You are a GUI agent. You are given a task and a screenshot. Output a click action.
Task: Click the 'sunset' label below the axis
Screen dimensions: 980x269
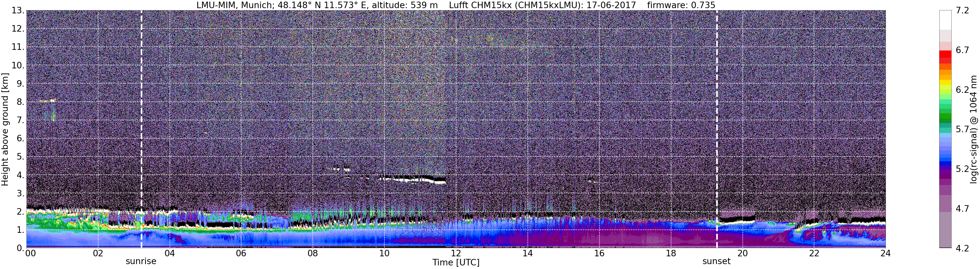pyautogui.click(x=717, y=262)
